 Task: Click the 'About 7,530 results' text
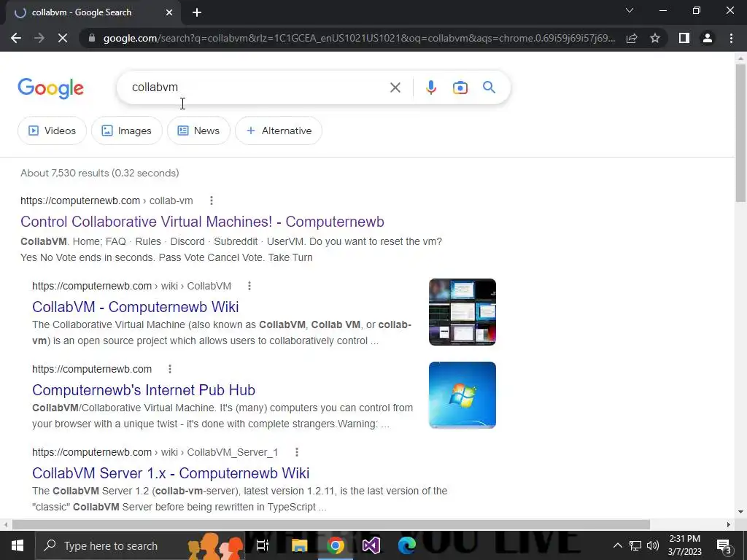point(99,173)
